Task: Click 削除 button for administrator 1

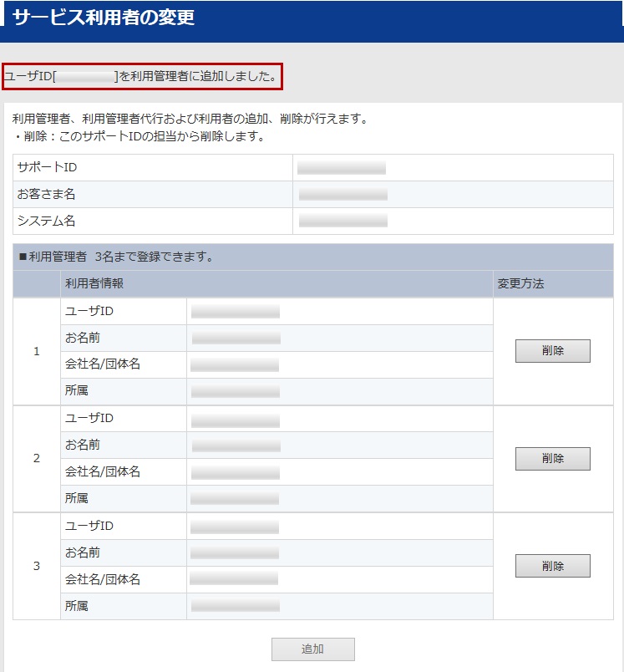Action: 552,351
